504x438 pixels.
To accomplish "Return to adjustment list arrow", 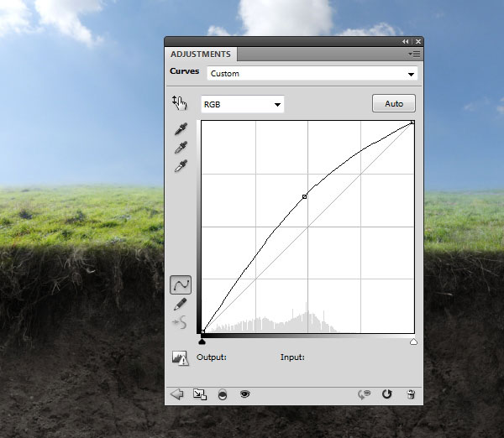I will [176, 394].
